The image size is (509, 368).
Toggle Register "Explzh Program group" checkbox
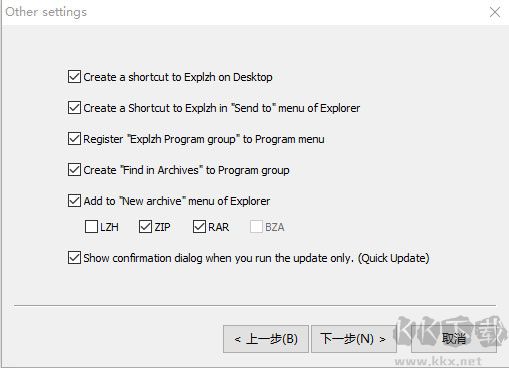click(74, 139)
